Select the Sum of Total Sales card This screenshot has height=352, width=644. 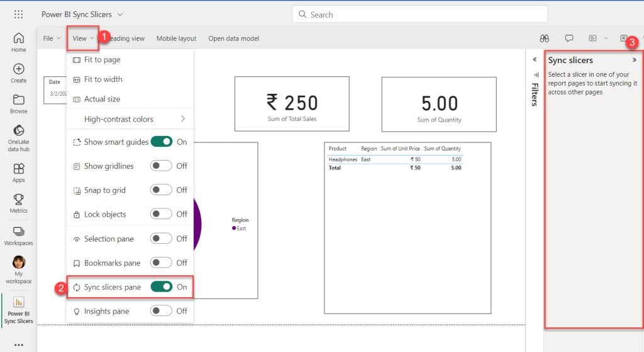(x=292, y=104)
